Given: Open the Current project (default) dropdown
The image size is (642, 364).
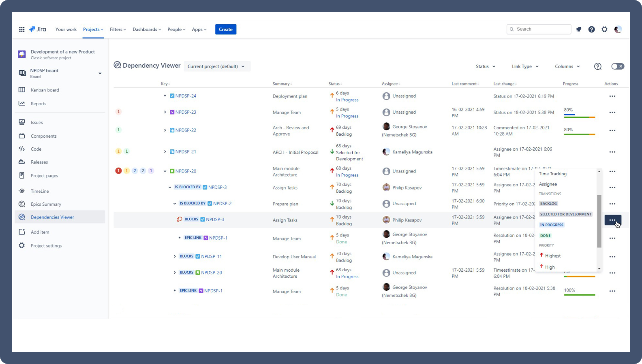Looking at the screenshot, I should [217, 66].
